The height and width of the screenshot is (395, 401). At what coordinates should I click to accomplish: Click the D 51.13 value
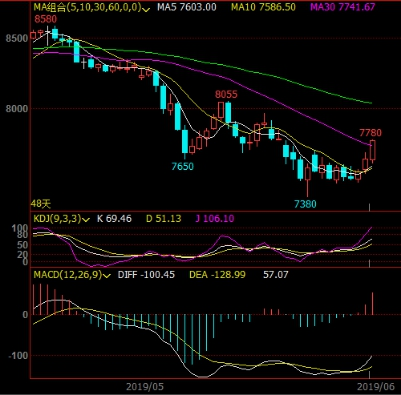click(164, 219)
